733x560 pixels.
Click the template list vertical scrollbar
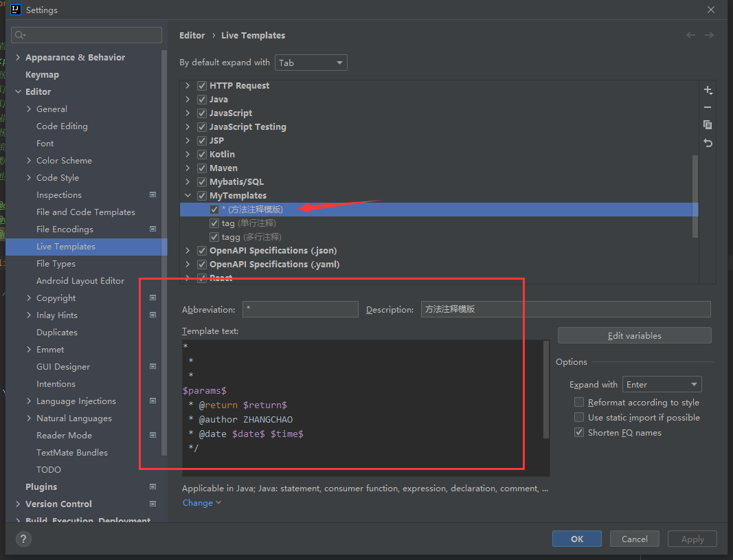click(x=695, y=197)
